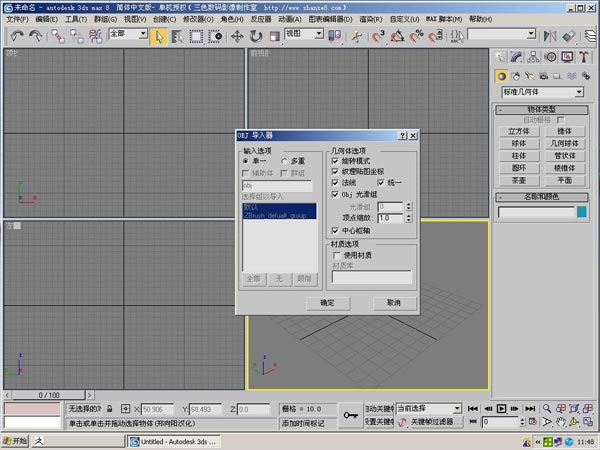Viewport: 600px width, 450px height.
Task: Open the Modify panel tab icon
Action: (516, 57)
